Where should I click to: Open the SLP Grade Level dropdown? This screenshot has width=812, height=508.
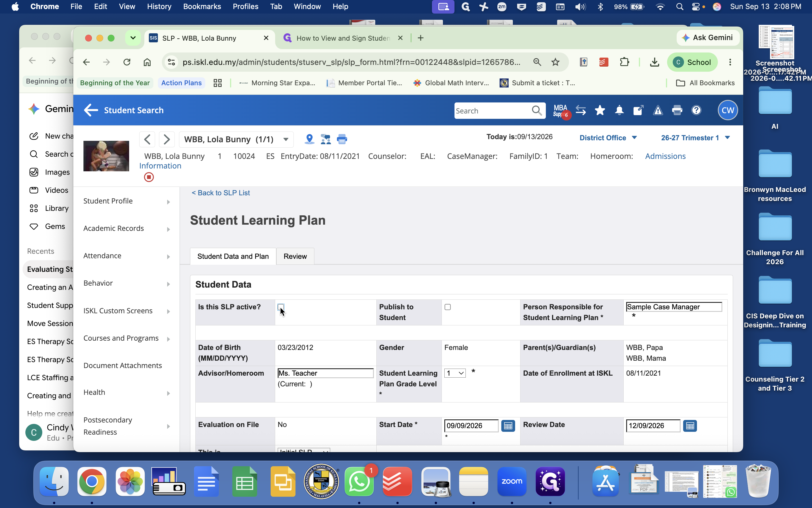(455, 373)
